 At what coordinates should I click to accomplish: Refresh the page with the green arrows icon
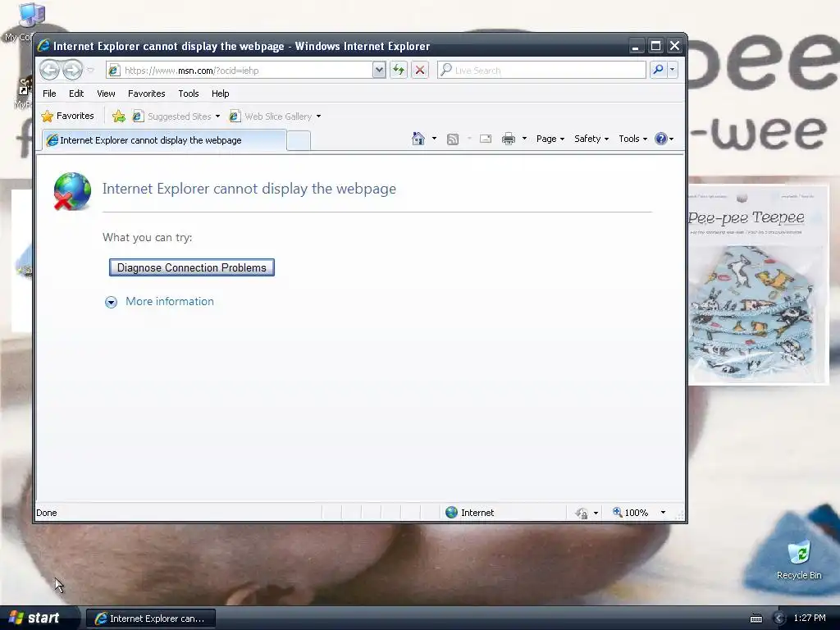(x=399, y=71)
